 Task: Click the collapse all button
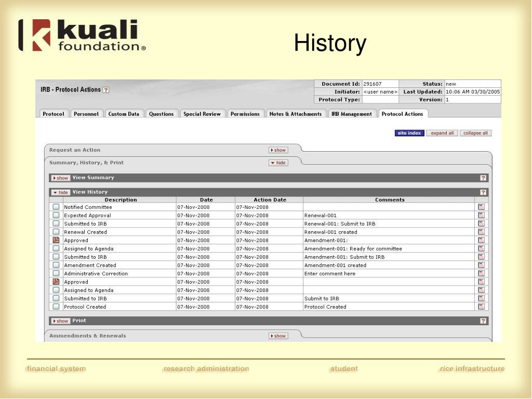click(x=475, y=133)
